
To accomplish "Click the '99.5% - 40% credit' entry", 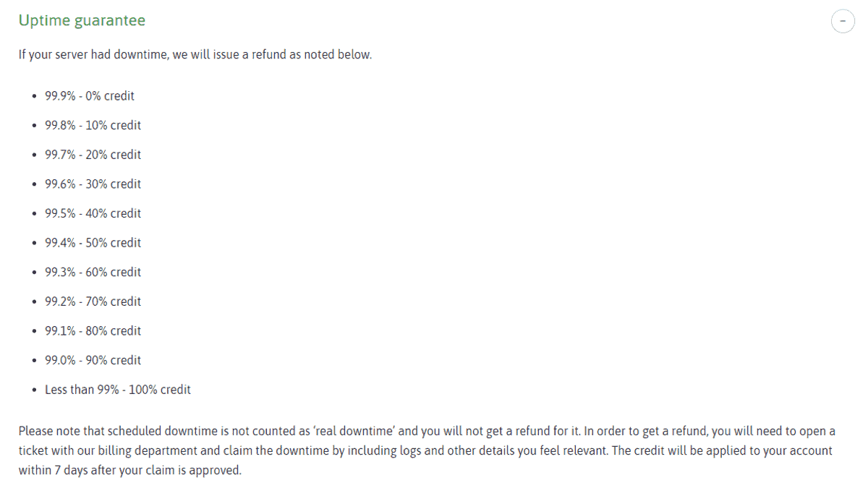I will [93, 213].
